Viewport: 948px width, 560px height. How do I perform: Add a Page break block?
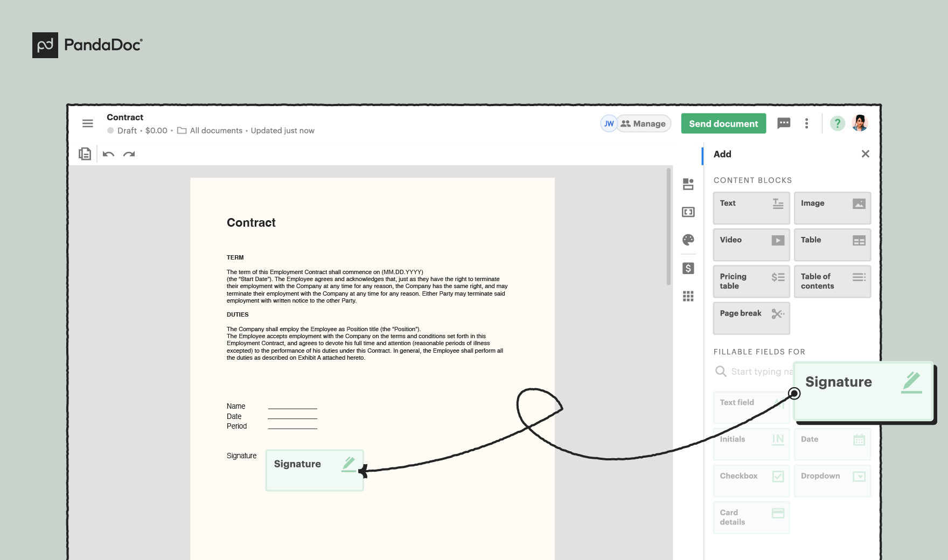[751, 318]
